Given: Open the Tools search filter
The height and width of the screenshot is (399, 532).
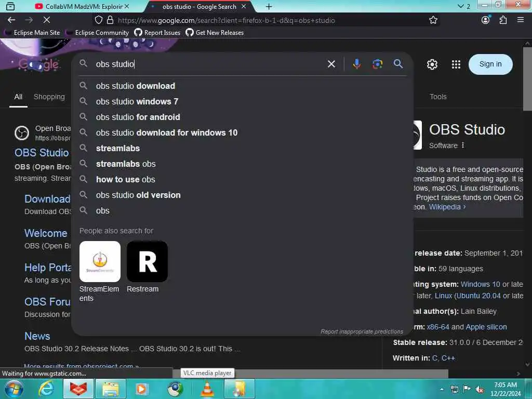Looking at the screenshot, I should [x=438, y=97].
